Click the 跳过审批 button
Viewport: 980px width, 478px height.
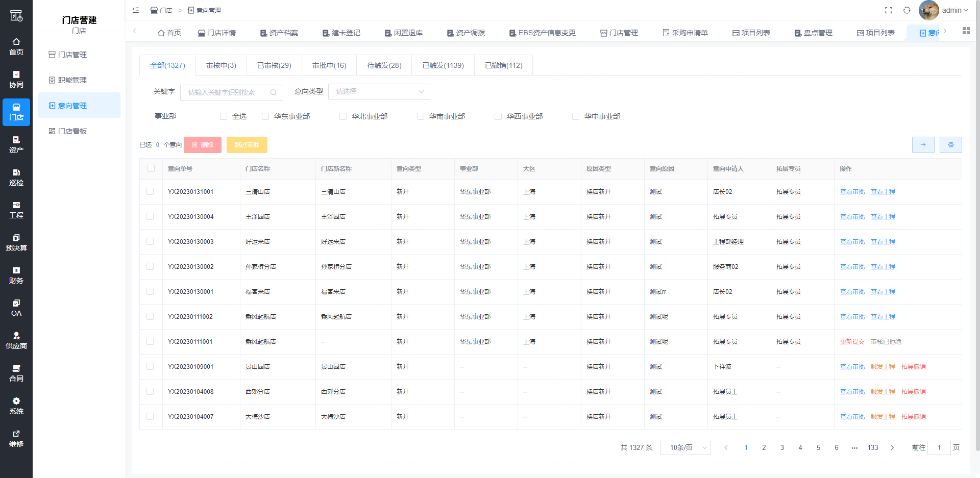tap(247, 145)
